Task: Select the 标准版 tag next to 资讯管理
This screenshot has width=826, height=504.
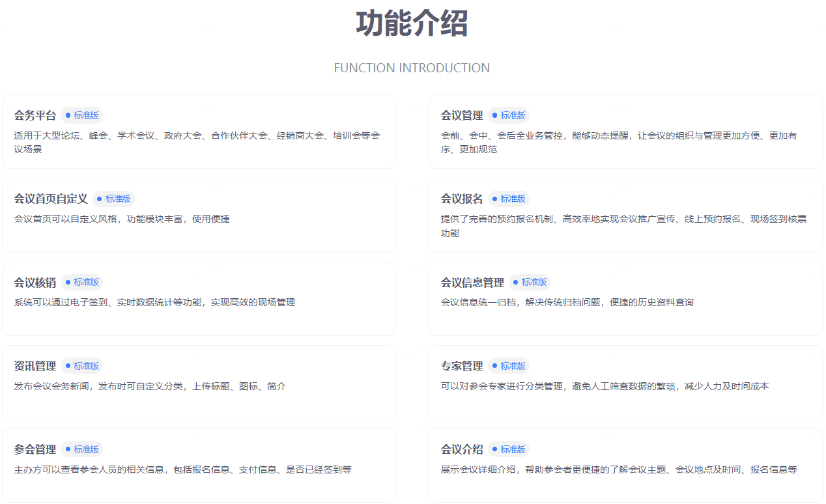Action: [82, 366]
